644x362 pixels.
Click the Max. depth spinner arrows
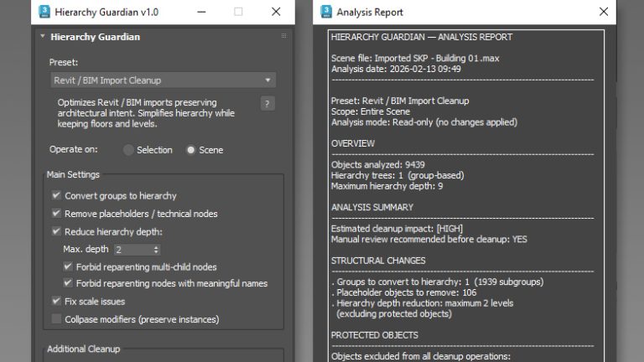click(156, 250)
